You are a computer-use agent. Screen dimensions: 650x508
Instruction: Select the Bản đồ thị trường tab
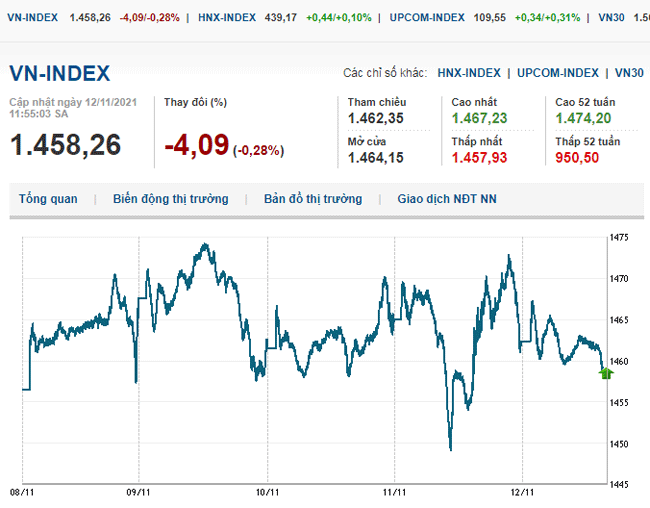coord(313,199)
